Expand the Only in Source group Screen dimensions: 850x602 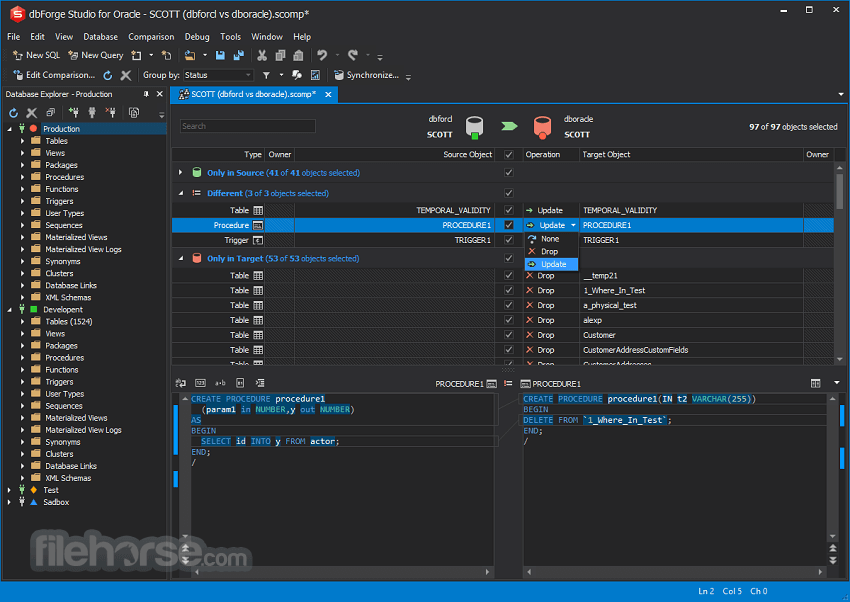(181, 172)
